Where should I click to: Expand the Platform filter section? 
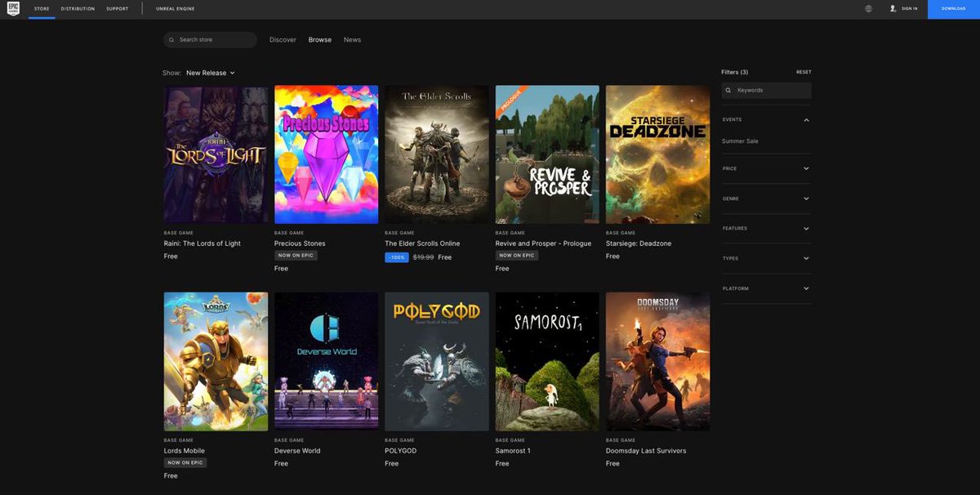[x=766, y=288]
